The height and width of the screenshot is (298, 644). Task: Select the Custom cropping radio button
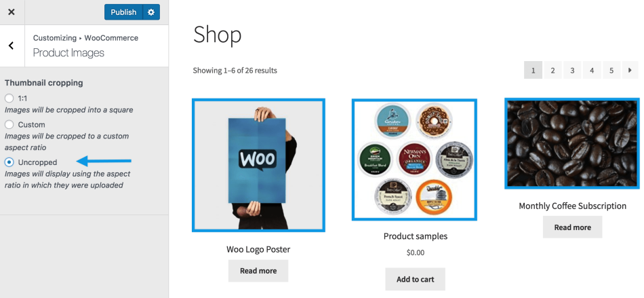(x=9, y=124)
